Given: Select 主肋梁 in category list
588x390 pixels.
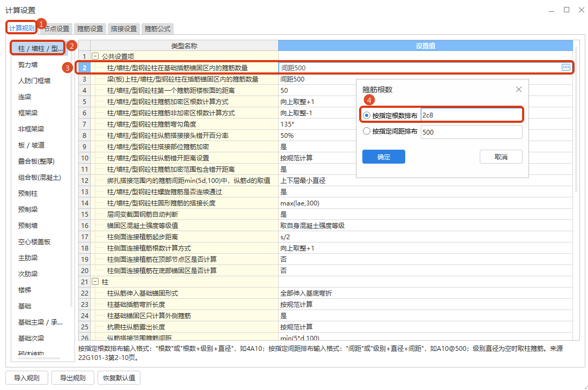Looking at the screenshot, I should pyautogui.click(x=28, y=257).
